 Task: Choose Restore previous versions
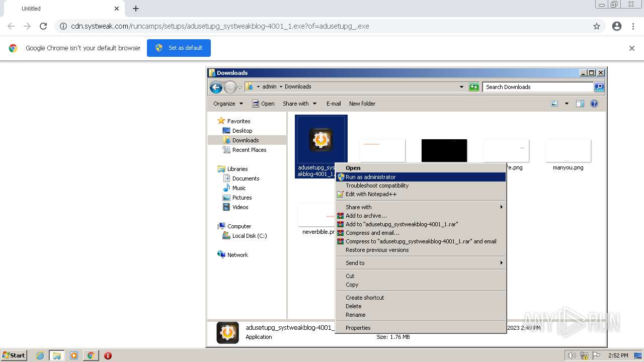pyautogui.click(x=421, y=250)
